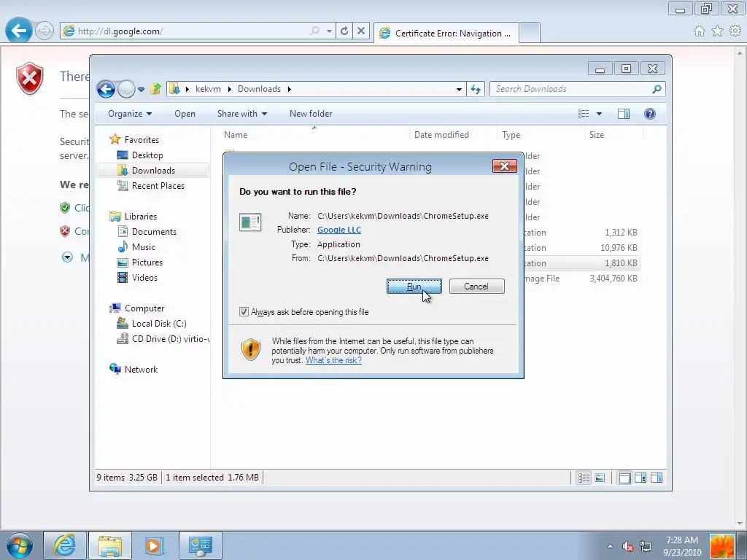Select the file sized 3,404,760 KB
Image resolution: width=747 pixels, height=560 pixels.
click(x=613, y=279)
